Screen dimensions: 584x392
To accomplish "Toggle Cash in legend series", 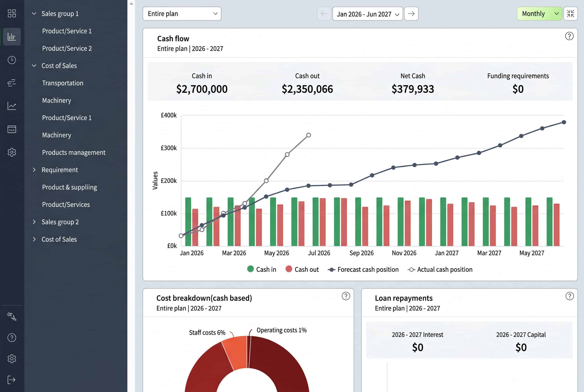I will tap(262, 269).
